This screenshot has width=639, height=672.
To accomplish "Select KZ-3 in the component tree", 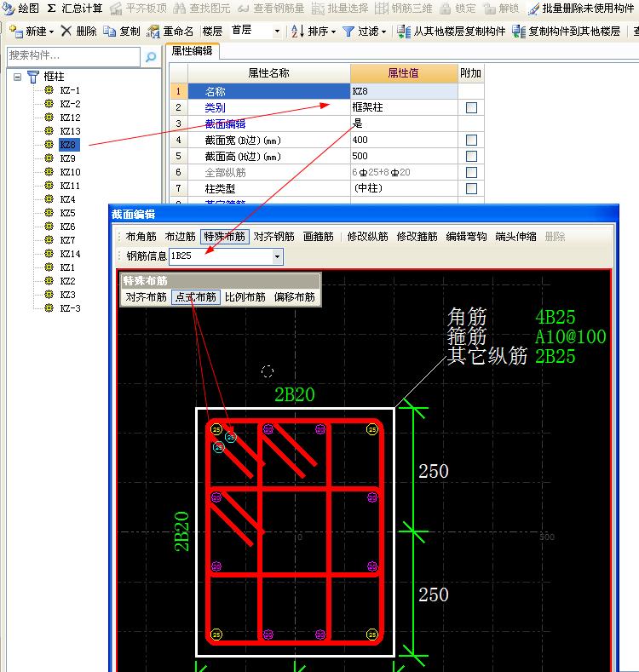I will [x=70, y=308].
